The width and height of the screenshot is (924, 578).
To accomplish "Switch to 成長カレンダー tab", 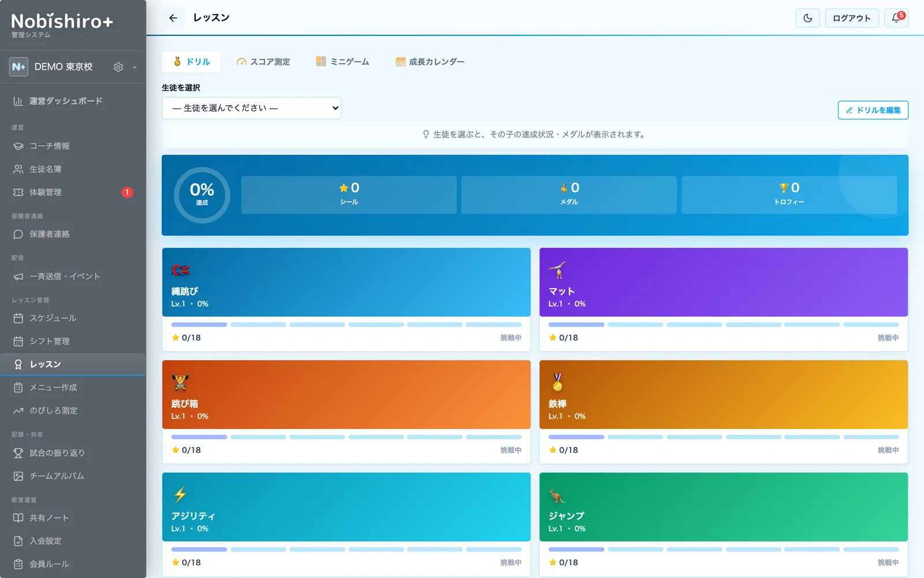I will tap(430, 62).
